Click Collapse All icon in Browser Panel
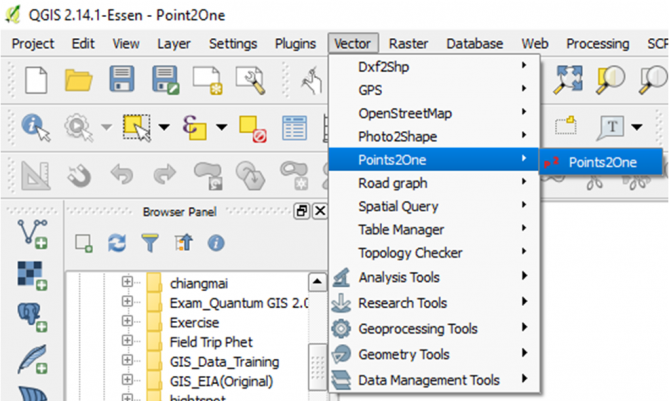The height and width of the screenshot is (401, 669). pyautogui.click(x=183, y=243)
